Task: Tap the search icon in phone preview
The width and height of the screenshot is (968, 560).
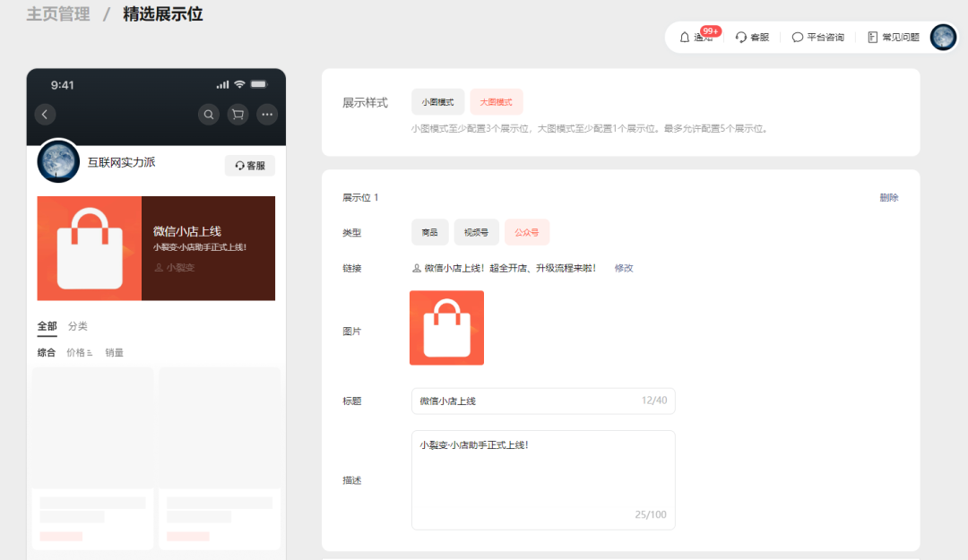Action: [x=209, y=114]
